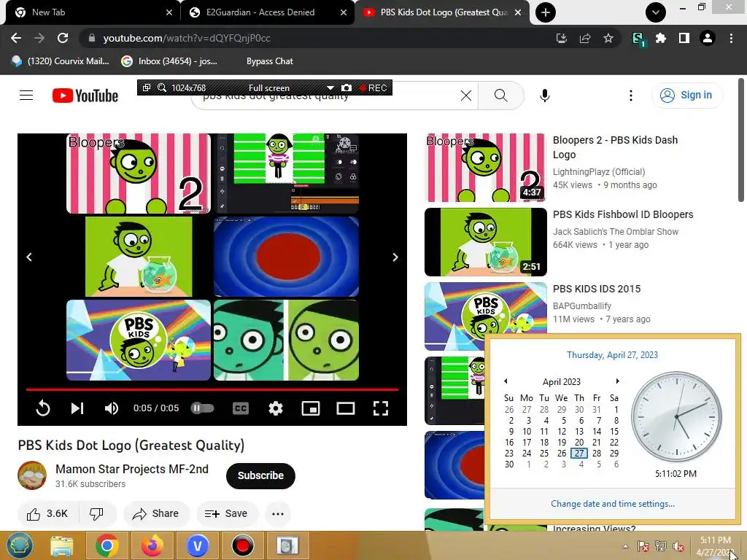747x560 pixels.
Task: Open the Inbox (34654) bookmark
Action: pyautogui.click(x=169, y=61)
